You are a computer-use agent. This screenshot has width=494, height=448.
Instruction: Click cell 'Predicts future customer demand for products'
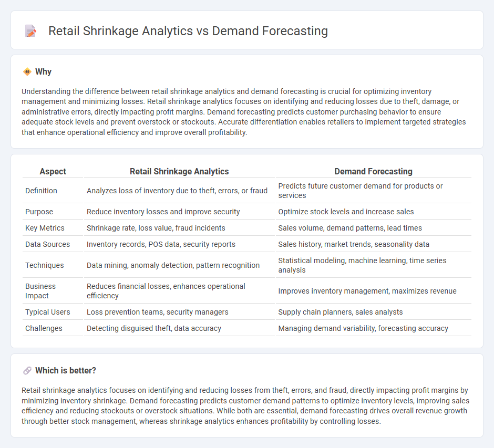373,191
